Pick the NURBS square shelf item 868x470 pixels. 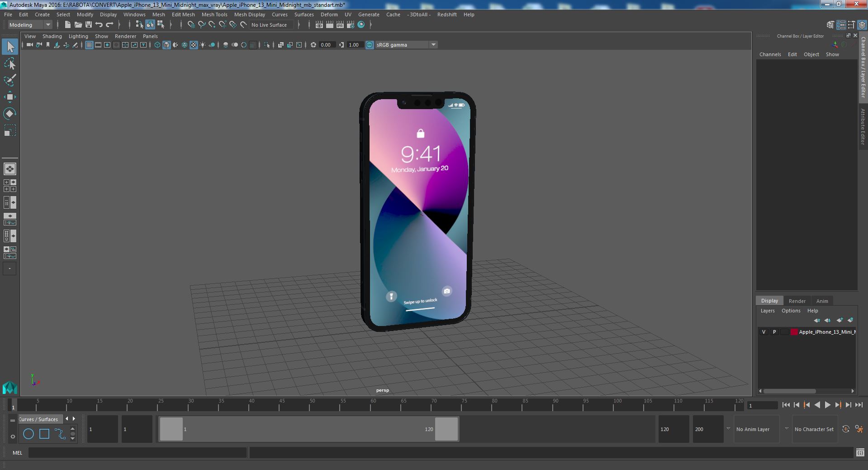(44, 434)
